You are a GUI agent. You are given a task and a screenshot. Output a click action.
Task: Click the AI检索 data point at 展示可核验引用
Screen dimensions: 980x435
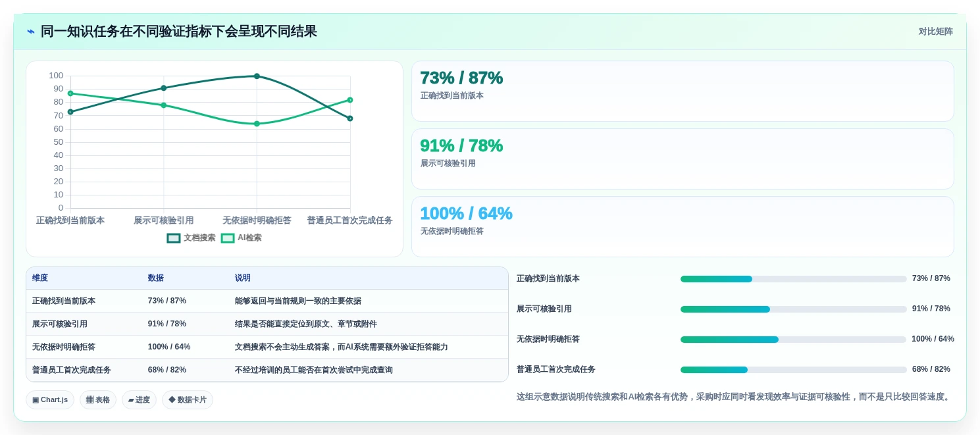click(164, 105)
